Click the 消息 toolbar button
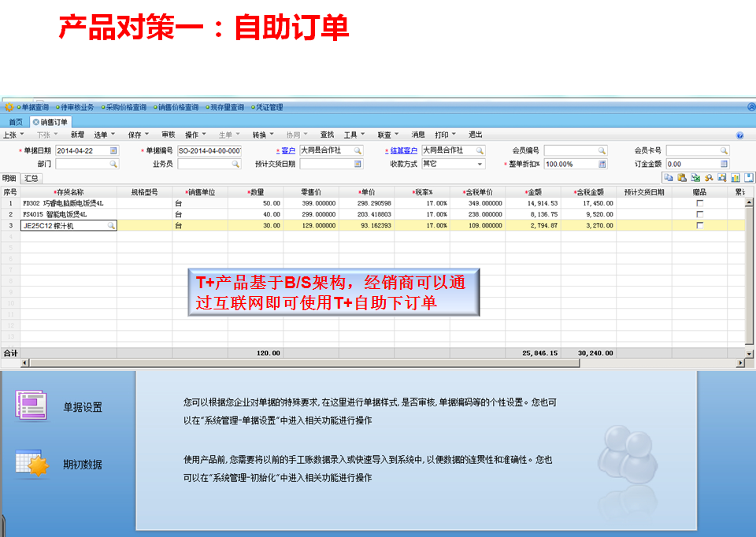 pos(418,135)
